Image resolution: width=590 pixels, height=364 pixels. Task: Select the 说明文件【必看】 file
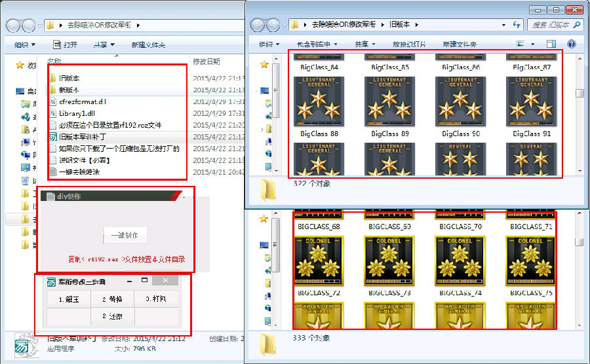(80, 160)
